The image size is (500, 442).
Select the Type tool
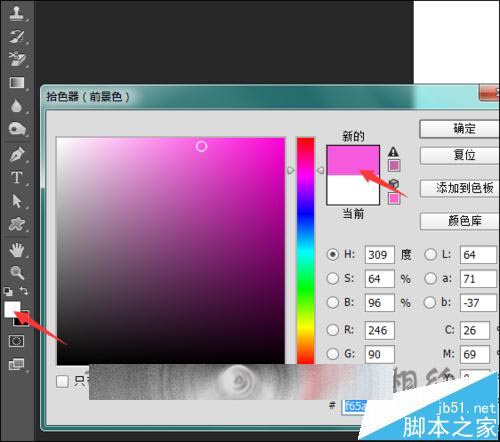pyautogui.click(x=17, y=178)
